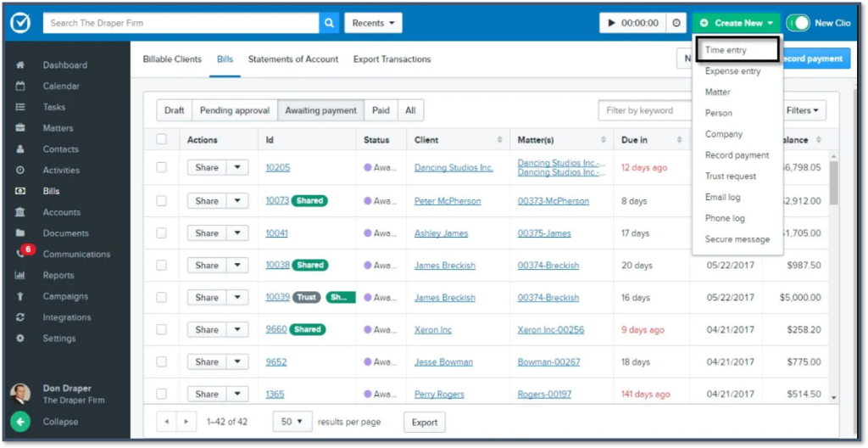Click the Campaigns icon in sidebar
The image size is (868, 448).
(20, 297)
